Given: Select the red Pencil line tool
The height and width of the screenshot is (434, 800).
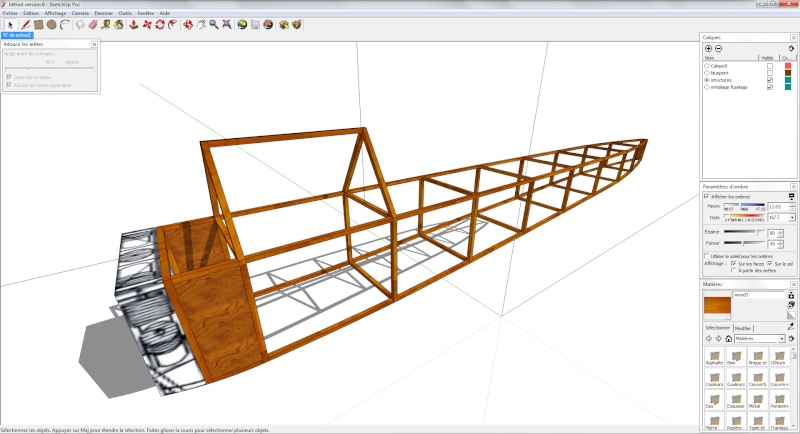Looking at the screenshot, I should [25, 24].
